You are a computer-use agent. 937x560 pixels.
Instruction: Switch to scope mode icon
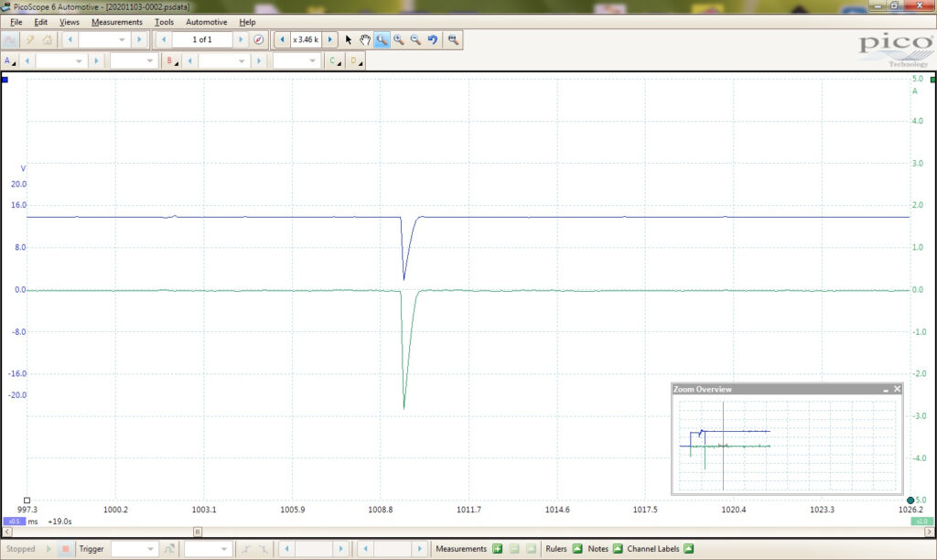[x=10, y=39]
